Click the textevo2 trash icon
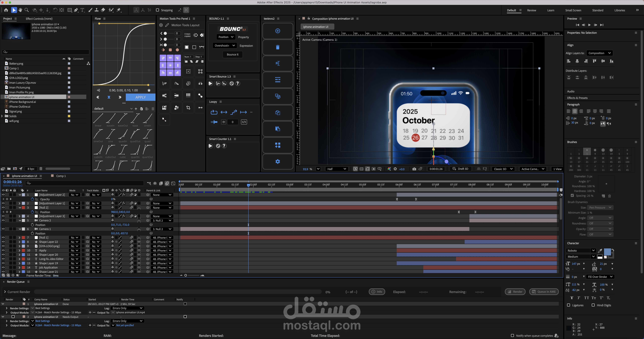Image resolution: width=644 pixels, height=339 pixels. tap(277, 47)
